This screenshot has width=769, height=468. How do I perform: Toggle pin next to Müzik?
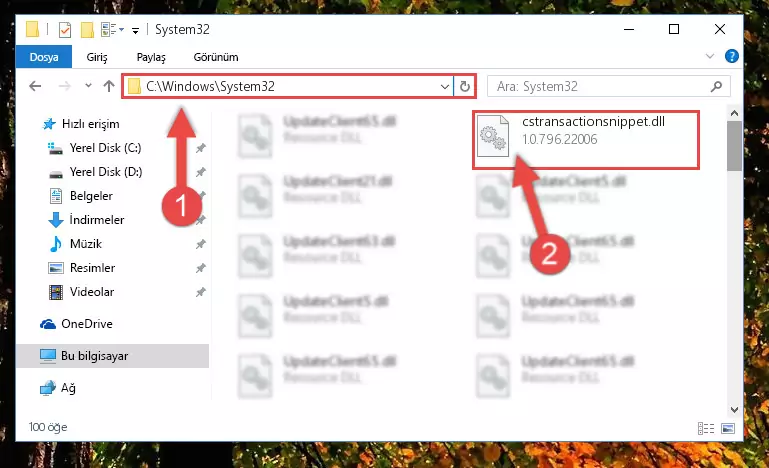click(201, 244)
